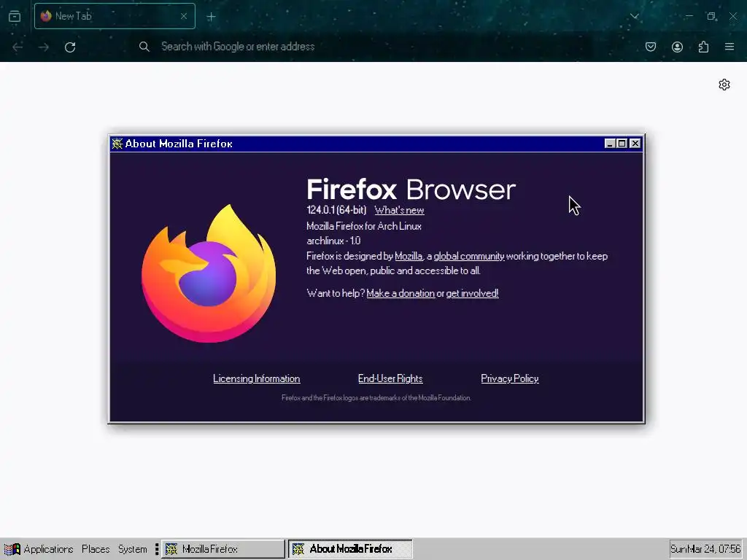Minimize the About Mozilla Firefox dialog

609,144
